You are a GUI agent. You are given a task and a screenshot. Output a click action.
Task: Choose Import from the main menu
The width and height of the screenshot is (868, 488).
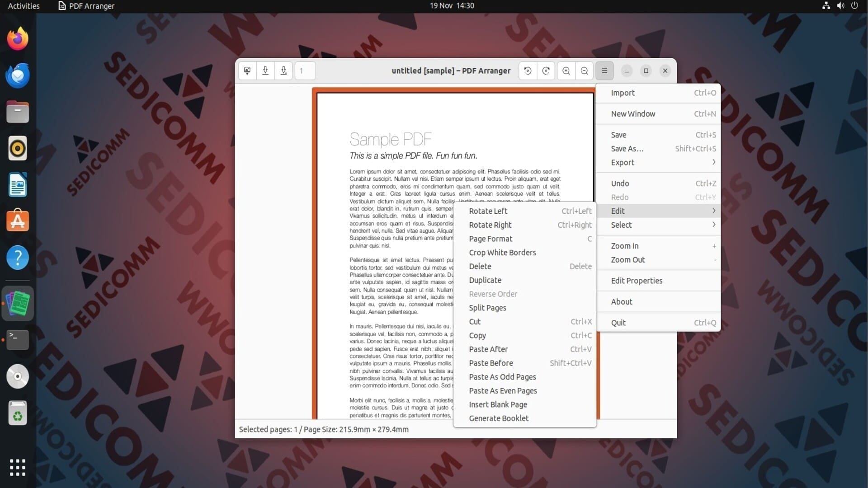(658, 93)
